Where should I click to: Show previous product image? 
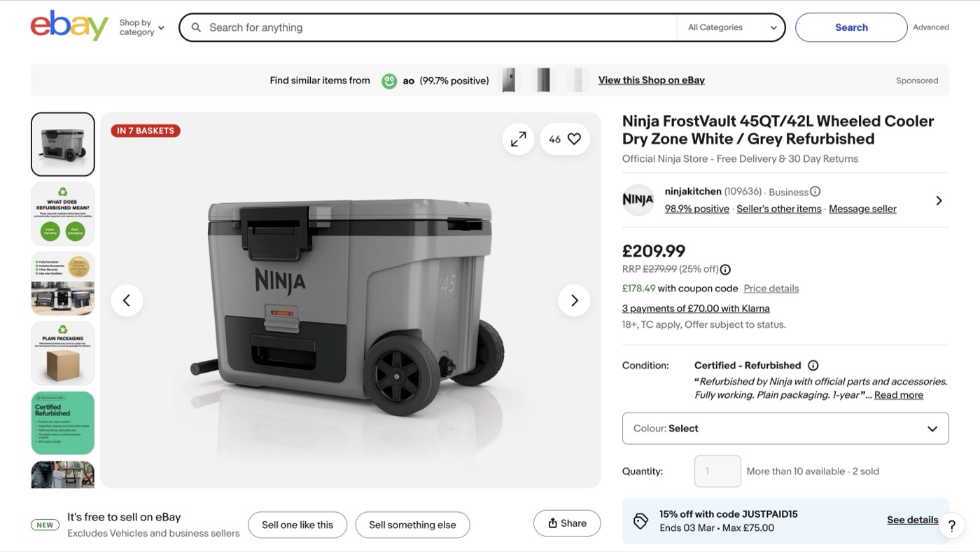point(127,301)
